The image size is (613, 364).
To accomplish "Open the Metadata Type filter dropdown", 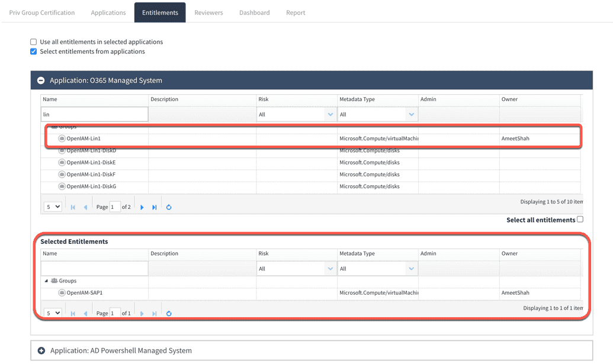I will point(411,114).
